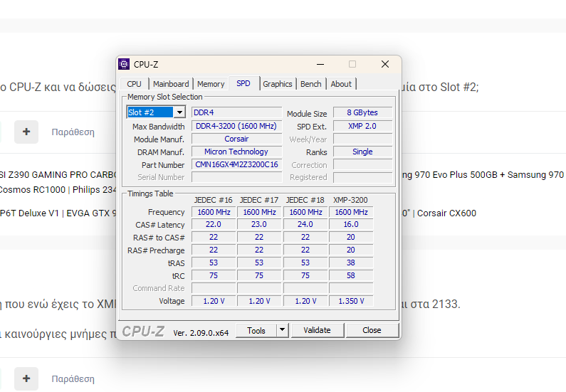Click XMP-3200 CAS# Latency 16.0 cell
The height and width of the screenshot is (392, 566).
(x=351, y=224)
